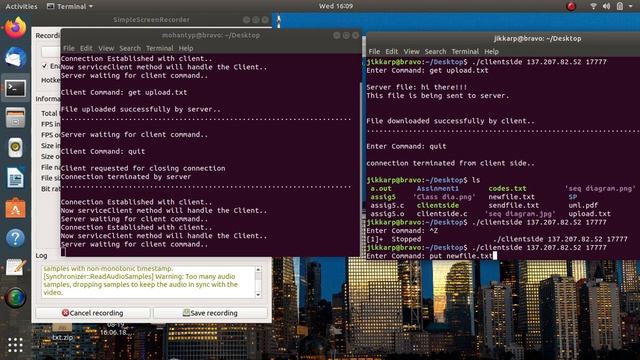Open File menu in jikkarp terminal
640x360 pixels.
(x=374, y=51)
